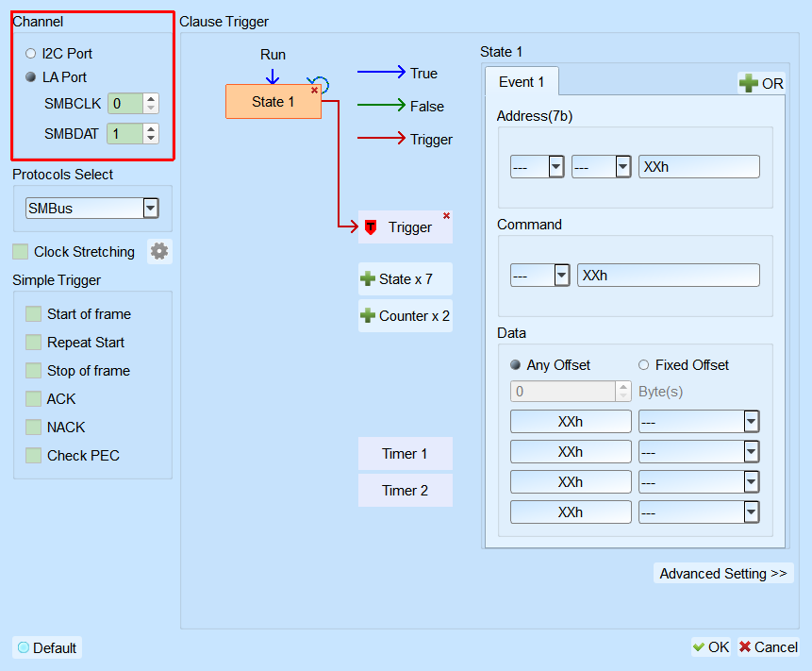Click the Default button
812x671 pixels.
tap(47, 647)
